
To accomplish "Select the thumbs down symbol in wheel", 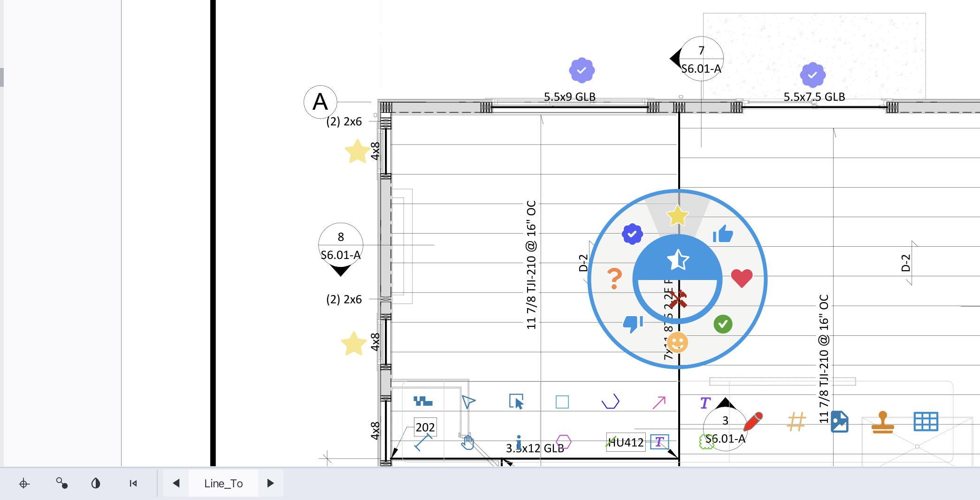I will 632,324.
